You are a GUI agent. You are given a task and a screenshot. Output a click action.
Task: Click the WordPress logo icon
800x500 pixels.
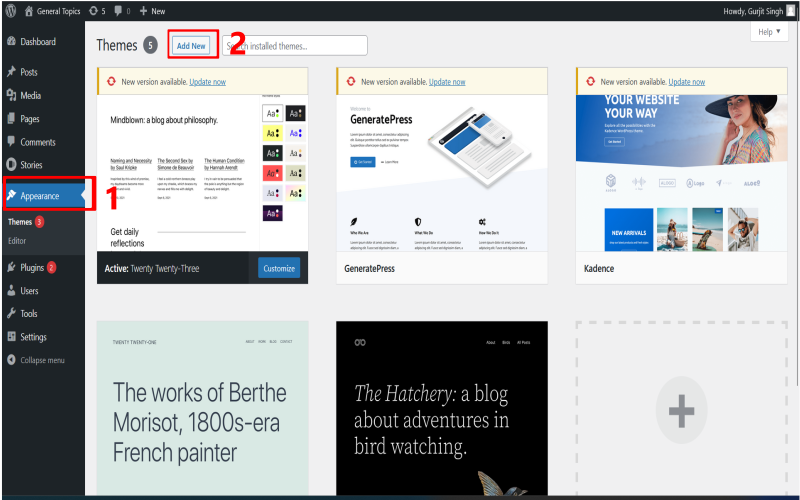point(12,10)
